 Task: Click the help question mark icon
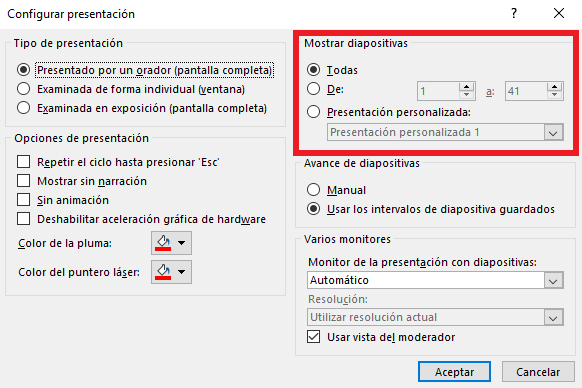(x=514, y=13)
